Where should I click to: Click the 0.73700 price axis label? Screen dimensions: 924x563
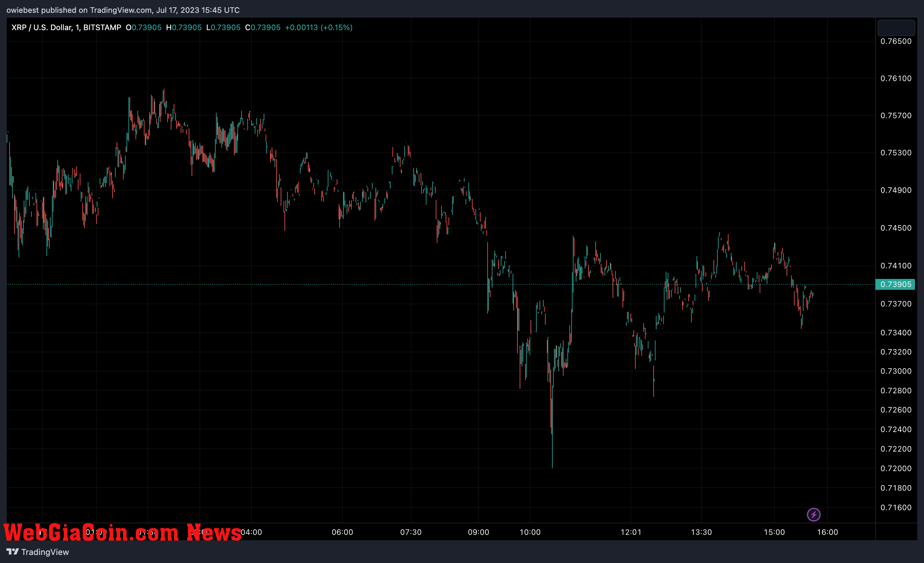coord(896,304)
